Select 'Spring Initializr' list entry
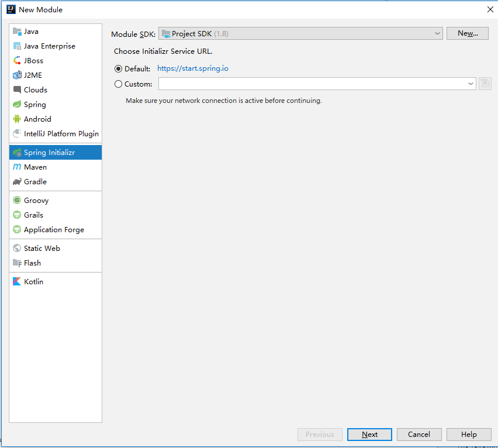Image resolution: width=498 pixels, height=448 pixels. 49,153
